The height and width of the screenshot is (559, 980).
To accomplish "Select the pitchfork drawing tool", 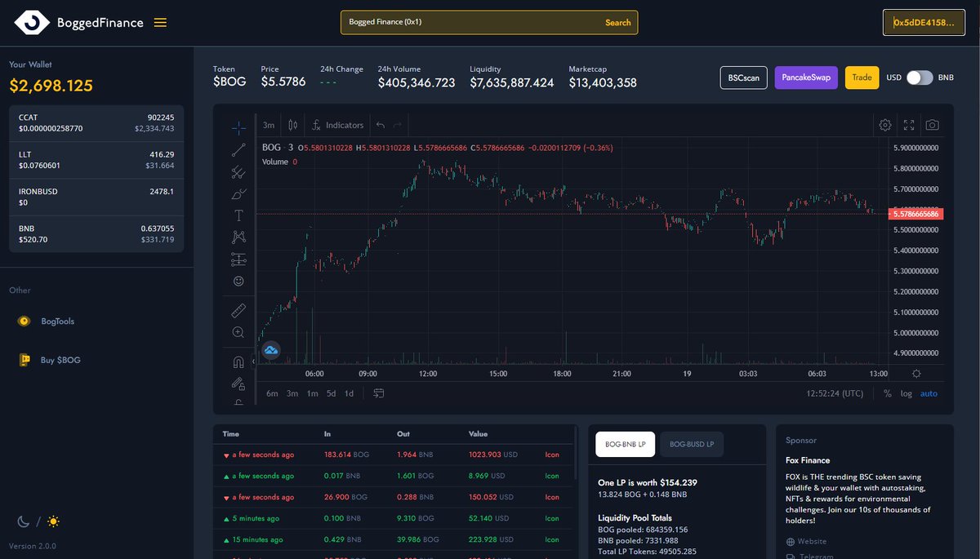I will click(x=238, y=171).
